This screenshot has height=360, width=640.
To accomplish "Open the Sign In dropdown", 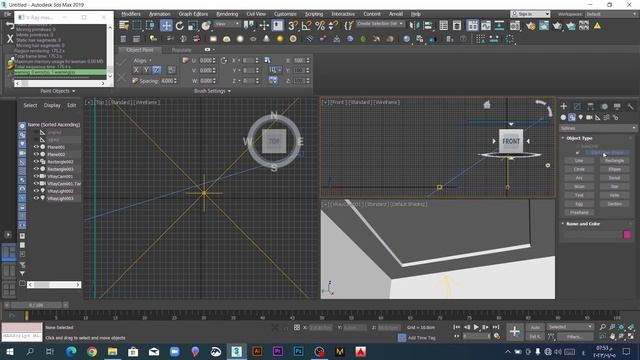I will point(530,14).
